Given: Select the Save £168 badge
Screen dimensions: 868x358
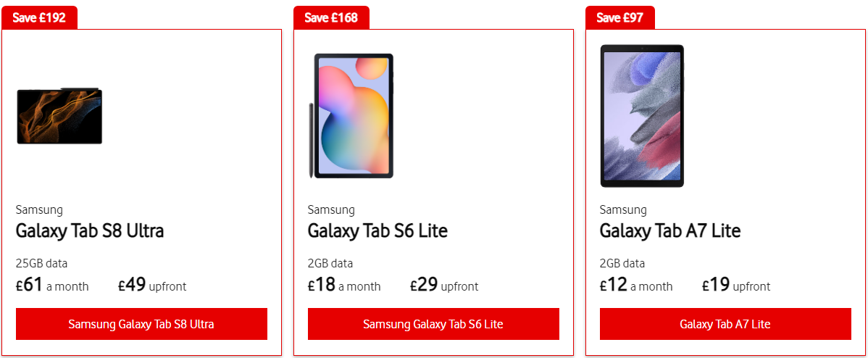Looking at the screenshot, I should tap(331, 17).
